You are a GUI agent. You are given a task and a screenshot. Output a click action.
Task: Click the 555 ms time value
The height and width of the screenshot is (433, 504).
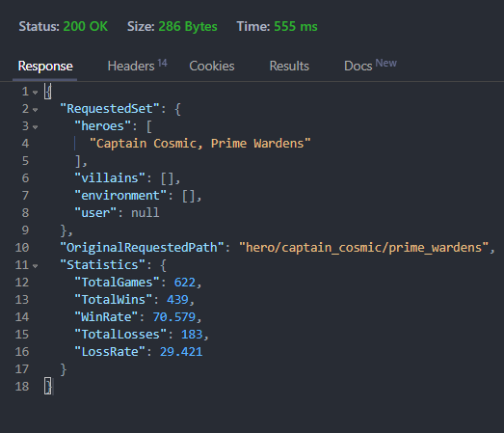[296, 26]
